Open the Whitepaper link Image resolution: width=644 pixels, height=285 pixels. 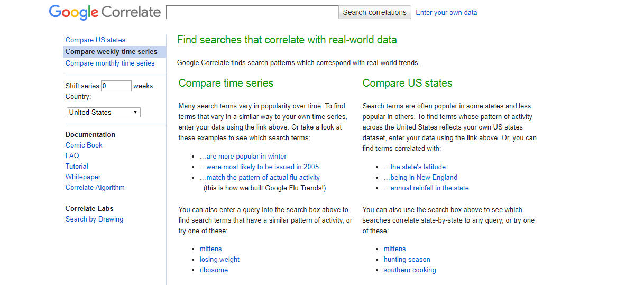(x=83, y=177)
